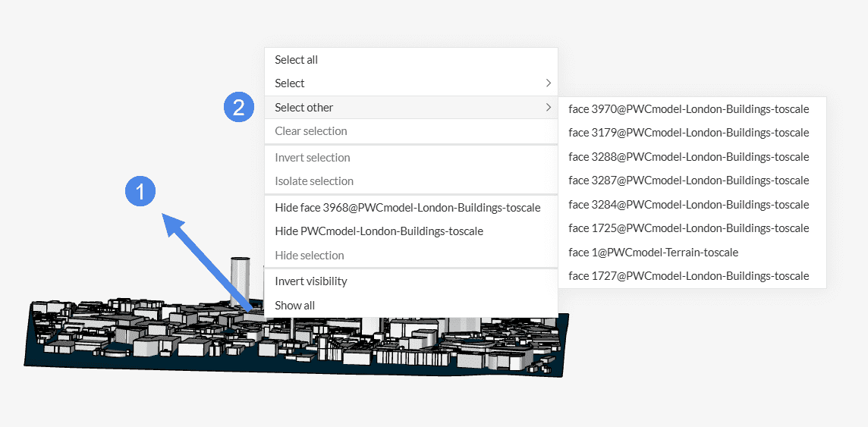This screenshot has width=868, height=427.
Task: Select face 3179 of London Buildings
Action: [688, 133]
